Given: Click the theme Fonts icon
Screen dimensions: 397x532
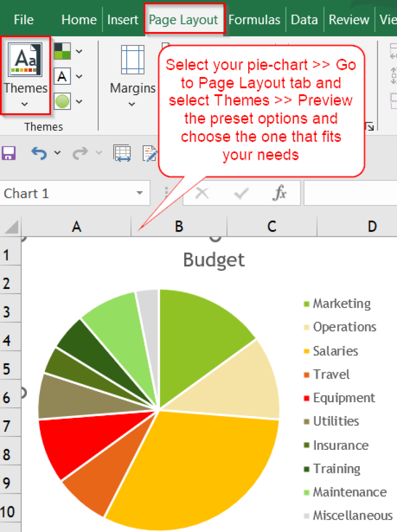Looking at the screenshot, I should click(63, 77).
